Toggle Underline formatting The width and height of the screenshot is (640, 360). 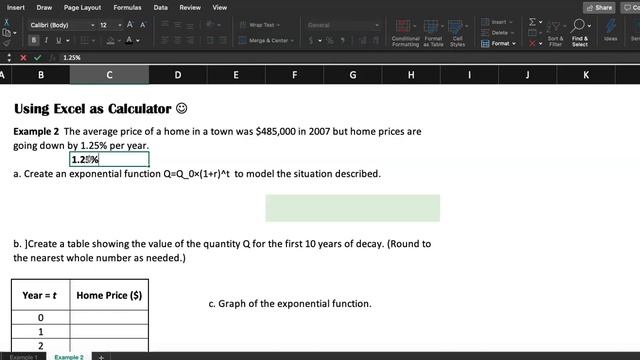58,40
